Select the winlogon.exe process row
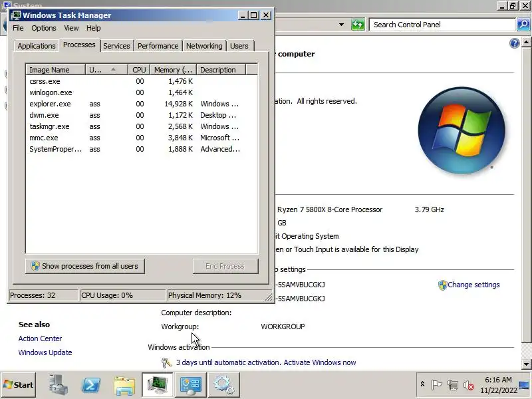This screenshot has height=399, width=532. point(142,92)
